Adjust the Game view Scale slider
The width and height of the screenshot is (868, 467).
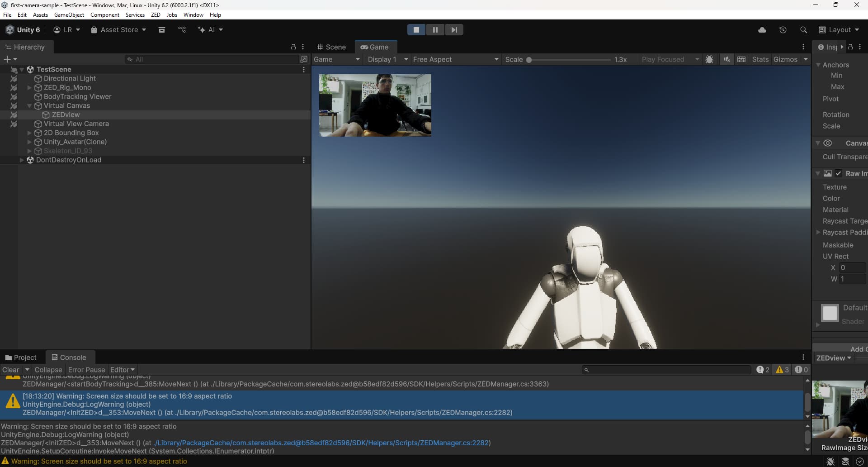click(x=529, y=60)
